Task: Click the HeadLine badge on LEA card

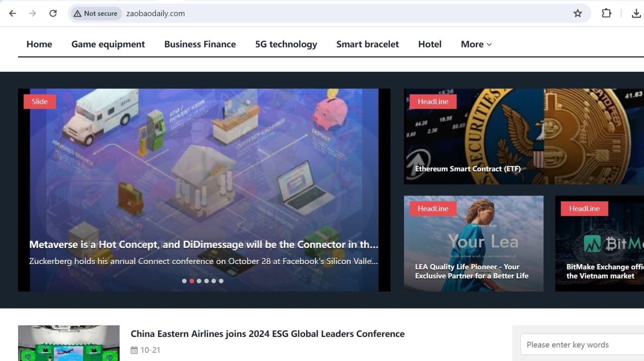Action: [433, 209]
